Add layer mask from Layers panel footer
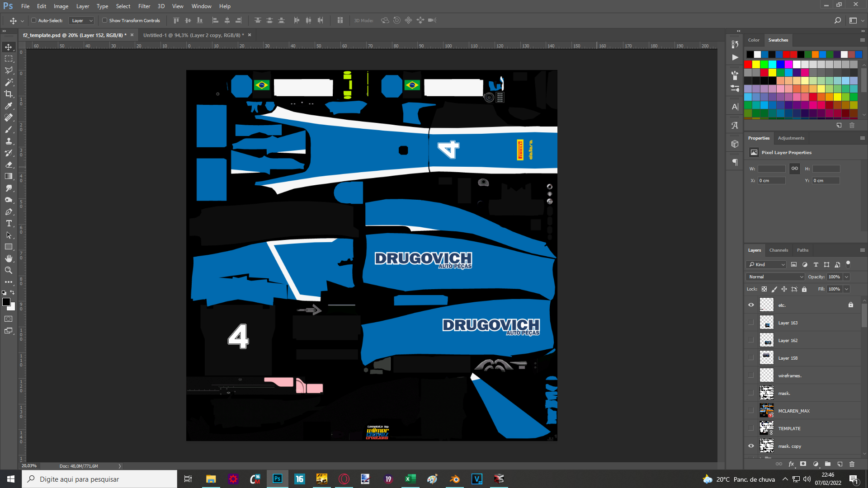868x488 pixels. 803,464
